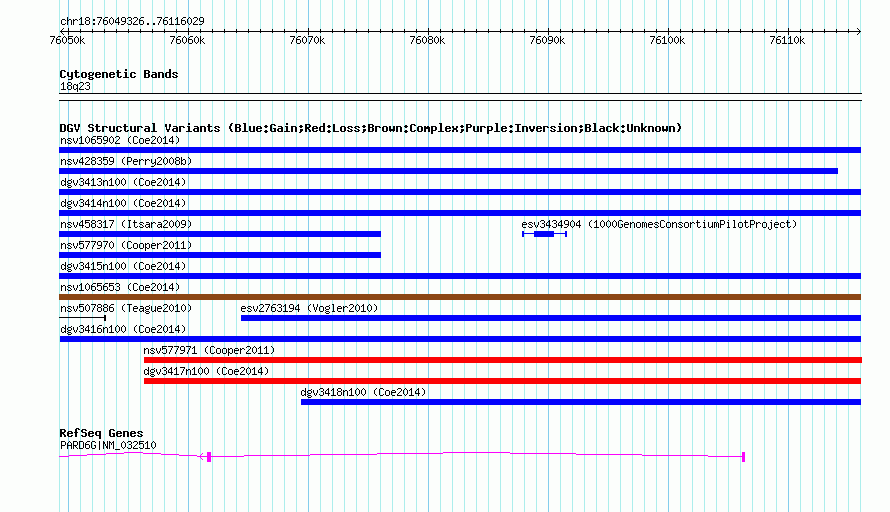Click the nsv1065653 (Coe2014) label
The height and width of the screenshot is (512, 890).
120,287
